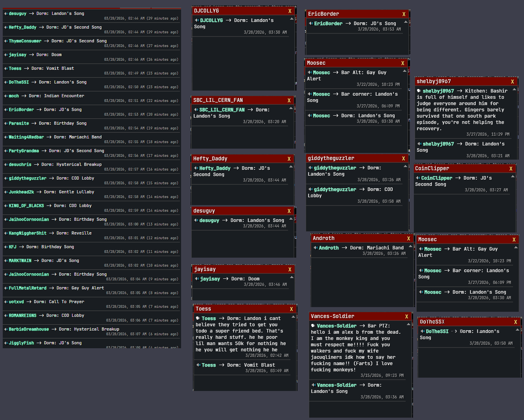The height and width of the screenshot is (420, 524).
Task: Click the '3/28/2026, 02:42 AM' timestamp in Toess panel
Action: (x=267, y=356)
